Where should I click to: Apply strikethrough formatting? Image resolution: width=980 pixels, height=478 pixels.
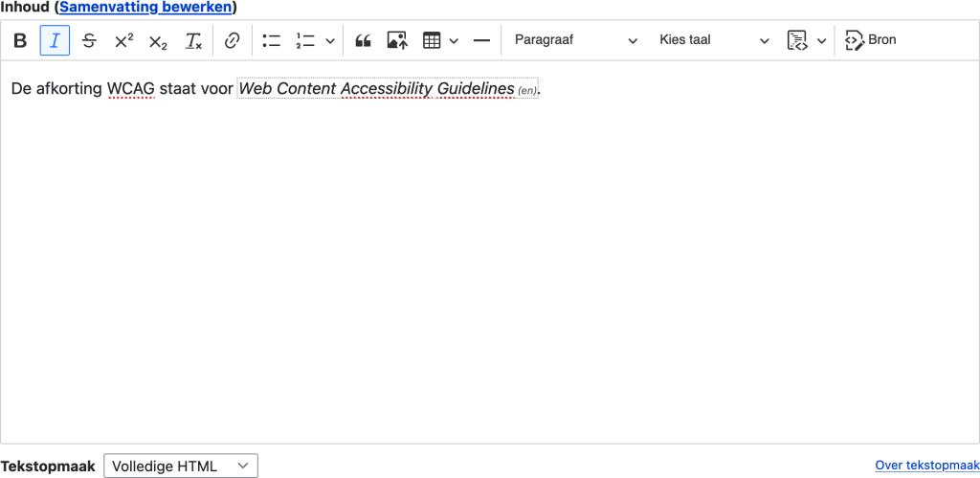click(x=89, y=40)
